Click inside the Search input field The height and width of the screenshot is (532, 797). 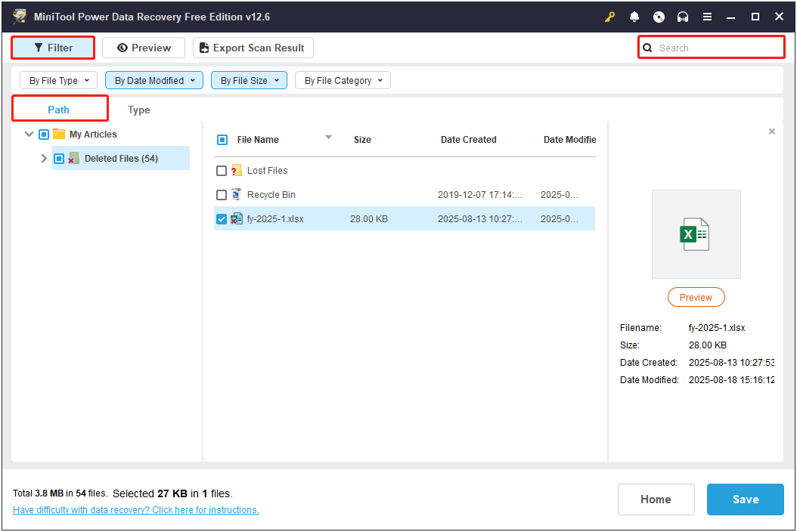click(x=711, y=47)
